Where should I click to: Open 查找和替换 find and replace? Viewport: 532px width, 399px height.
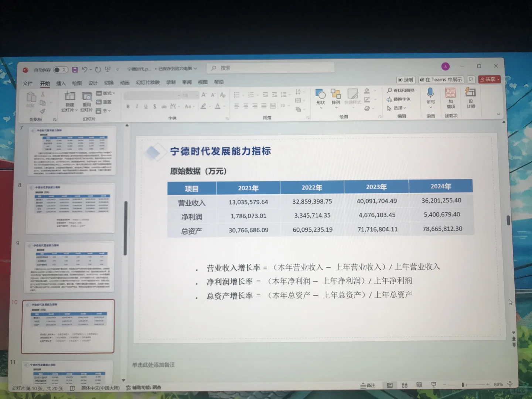point(401,90)
